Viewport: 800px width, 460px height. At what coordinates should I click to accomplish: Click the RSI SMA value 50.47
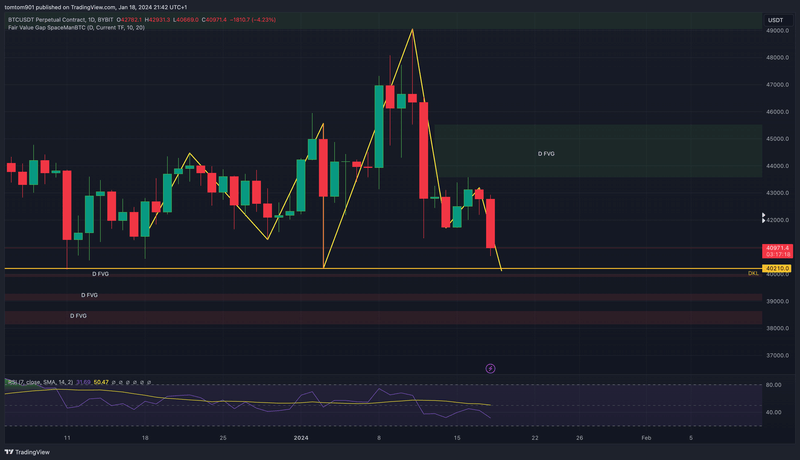[x=101, y=382]
